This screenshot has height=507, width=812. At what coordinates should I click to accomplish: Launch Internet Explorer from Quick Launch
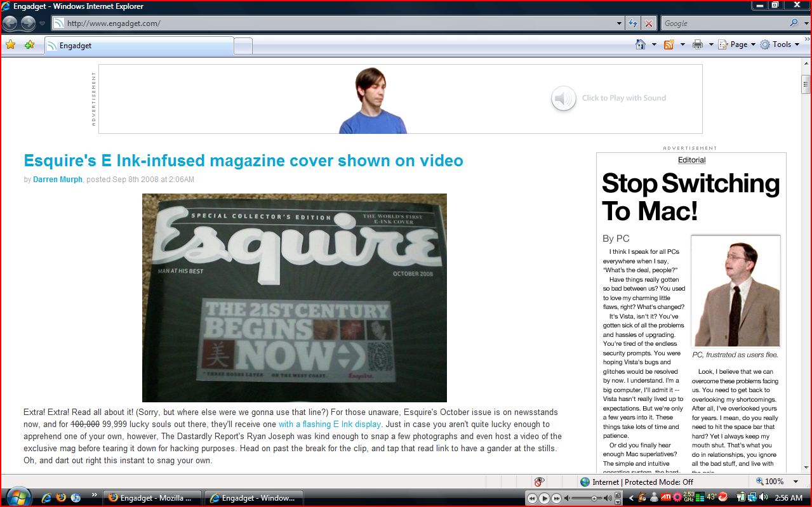(46, 498)
